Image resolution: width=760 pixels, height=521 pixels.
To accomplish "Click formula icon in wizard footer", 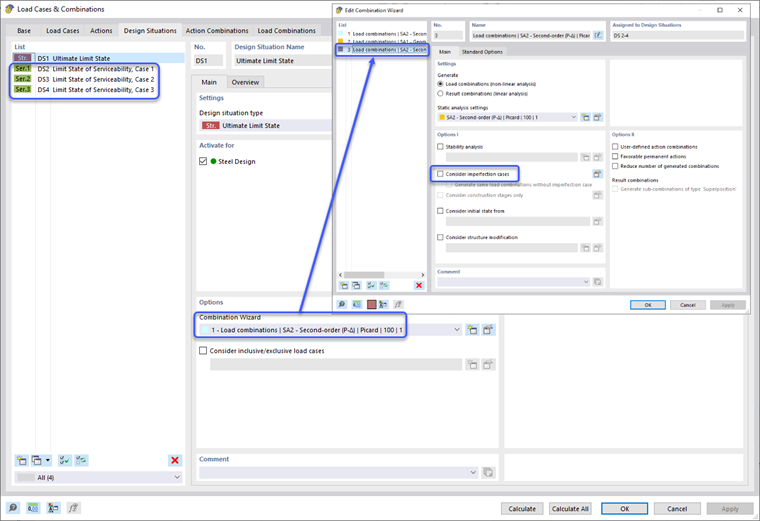I will (398, 304).
